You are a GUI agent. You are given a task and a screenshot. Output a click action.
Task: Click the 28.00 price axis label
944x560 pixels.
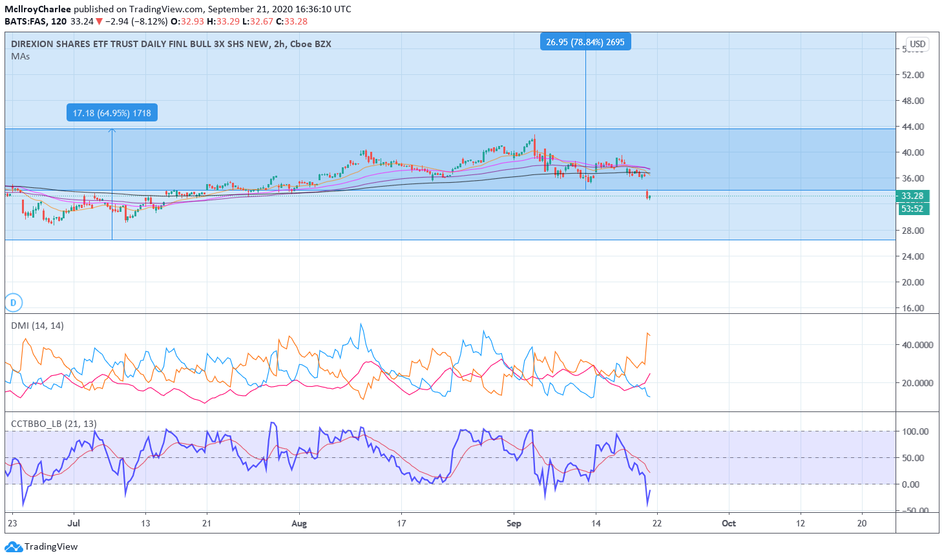(913, 231)
